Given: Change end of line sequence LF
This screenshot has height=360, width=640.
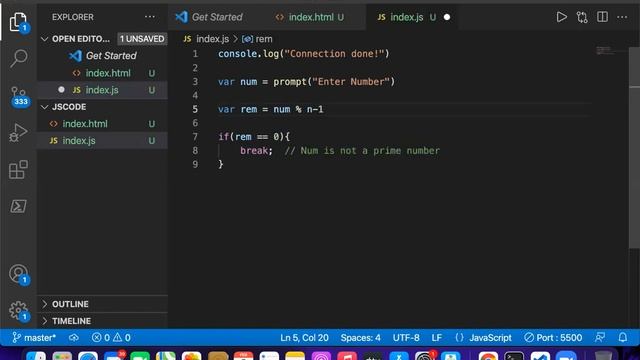Looking at the screenshot, I should pyautogui.click(x=437, y=338).
